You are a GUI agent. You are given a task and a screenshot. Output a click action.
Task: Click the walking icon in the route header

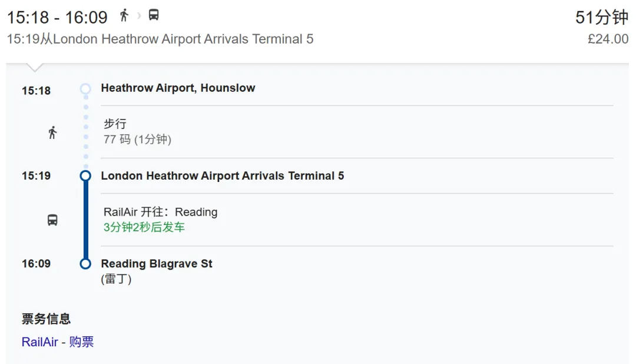click(x=124, y=15)
